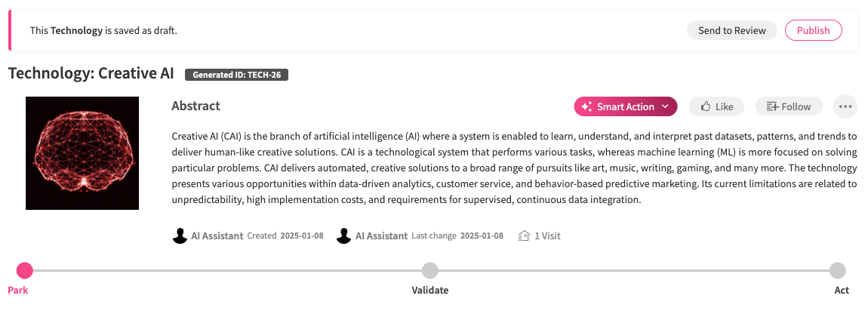Open the Creative AI brain thumbnail
The width and height of the screenshot is (868, 311).
point(82,153)
